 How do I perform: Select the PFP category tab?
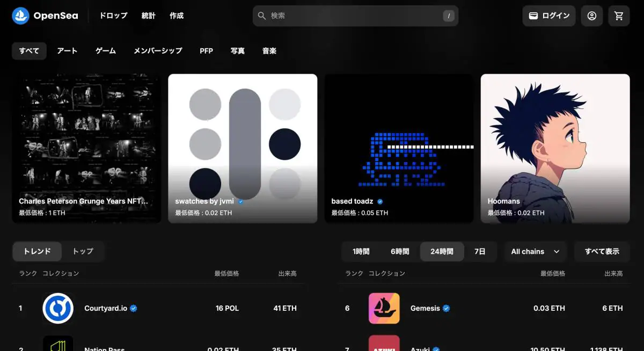(206, 51)
